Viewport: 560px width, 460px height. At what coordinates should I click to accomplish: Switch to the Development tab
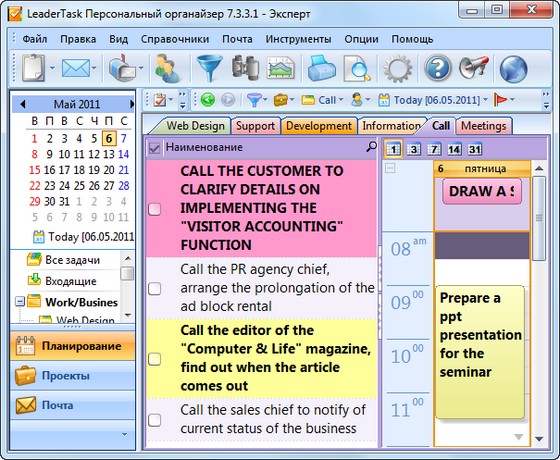(x=319, y=126)
